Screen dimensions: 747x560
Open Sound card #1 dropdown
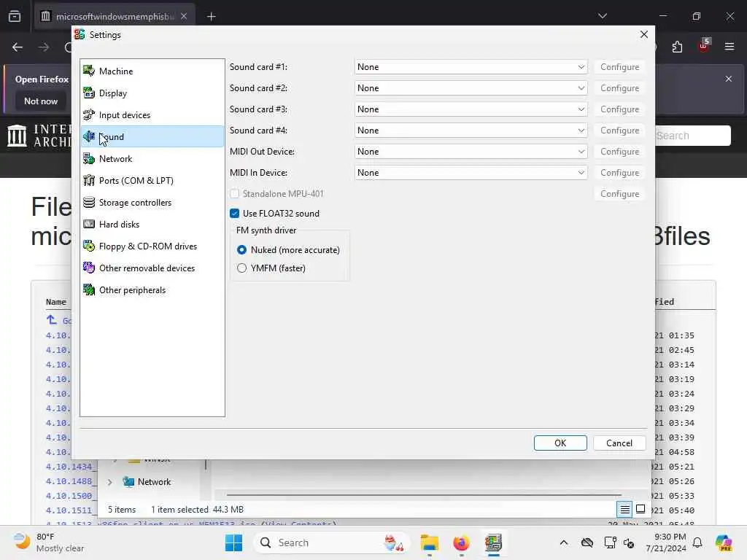[x=471, y=67]
